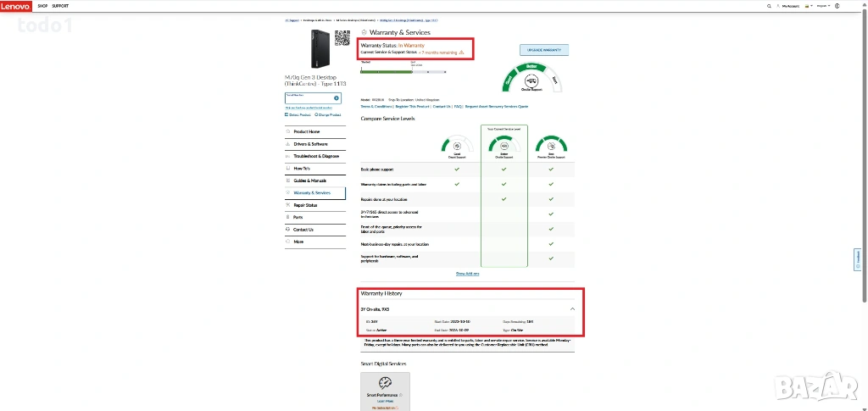Viewport: 868px width, 411px height.
Task: Click the Smart Performance gauge icon
Action: [x=386, y=383]
